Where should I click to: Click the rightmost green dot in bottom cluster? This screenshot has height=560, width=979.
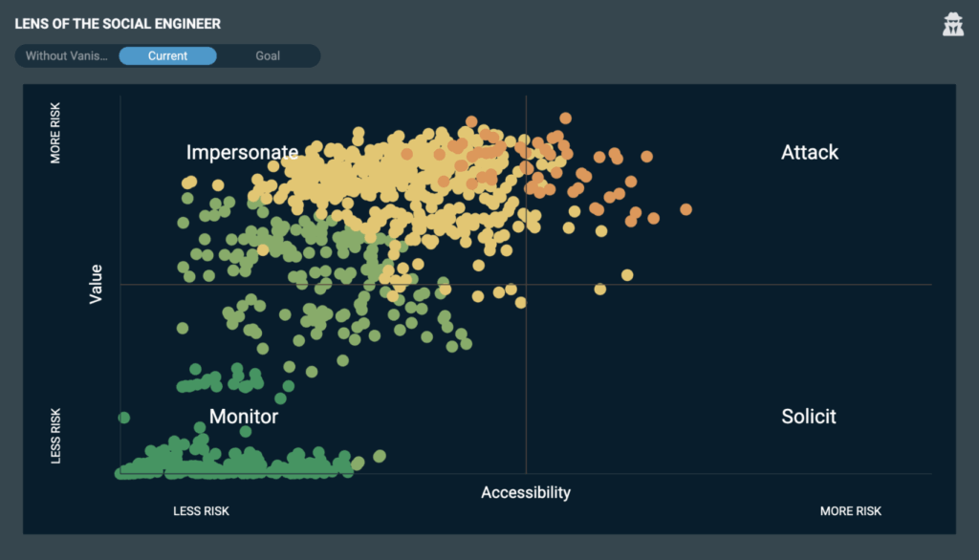tap(380, 456)
